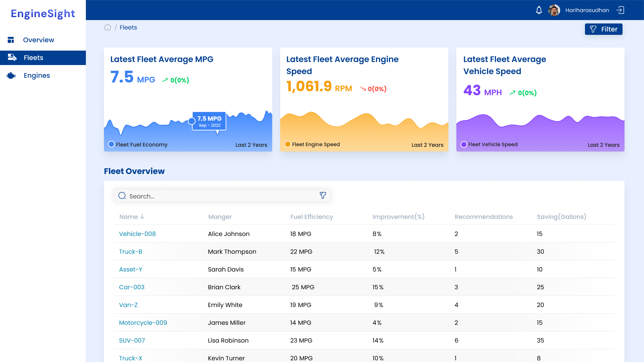Toggle the Fleet Fuel Economy legend marker
Image resolution: width=644 pixels, height=362 pixels.
click(111, 144)
